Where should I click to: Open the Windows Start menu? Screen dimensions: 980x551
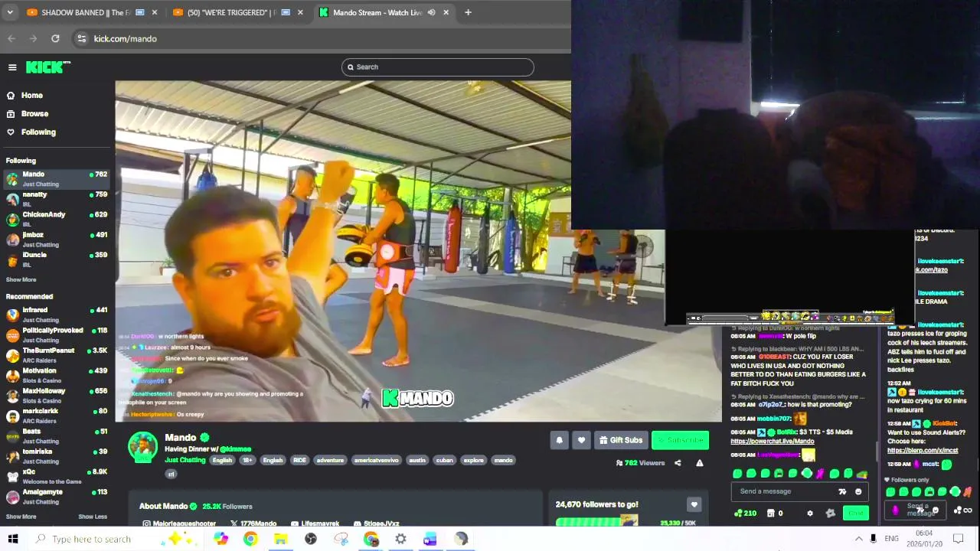12,539
